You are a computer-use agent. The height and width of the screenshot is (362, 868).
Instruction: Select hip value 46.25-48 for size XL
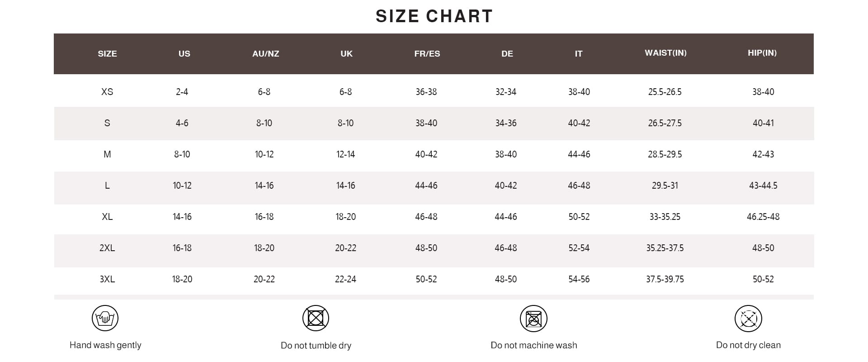(763, 217)
